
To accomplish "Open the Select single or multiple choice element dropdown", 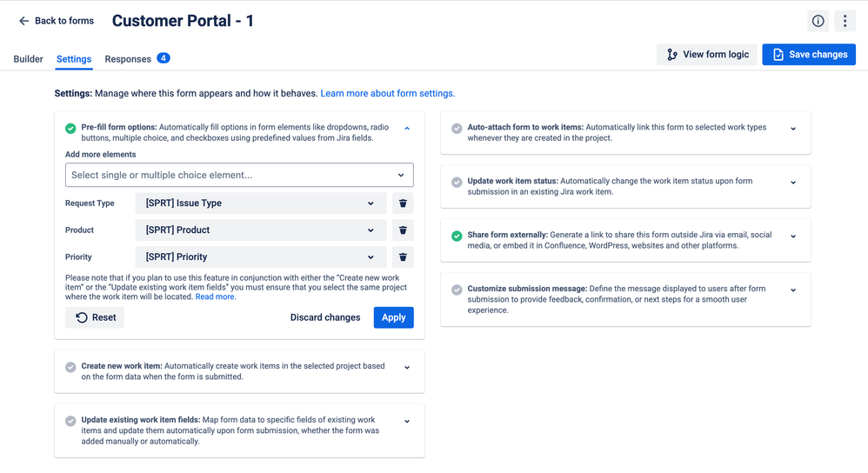I will click(x=239, y=175).
